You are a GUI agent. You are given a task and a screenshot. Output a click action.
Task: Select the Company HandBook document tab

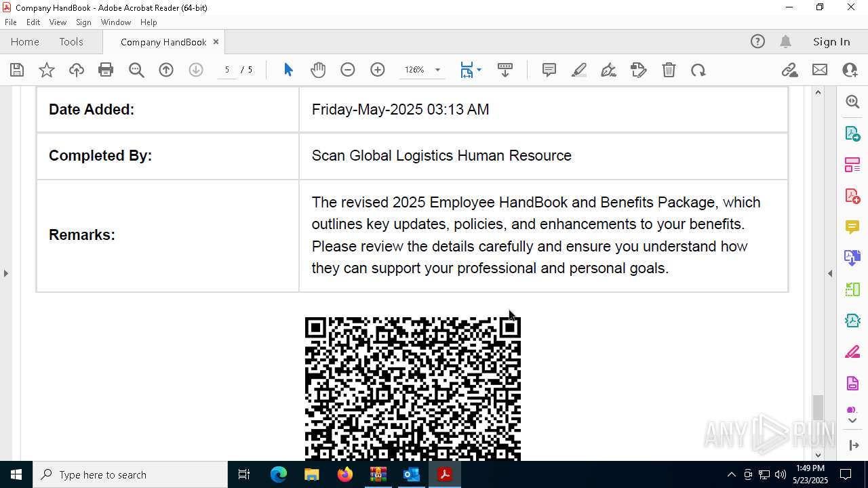tap(163, 42)
